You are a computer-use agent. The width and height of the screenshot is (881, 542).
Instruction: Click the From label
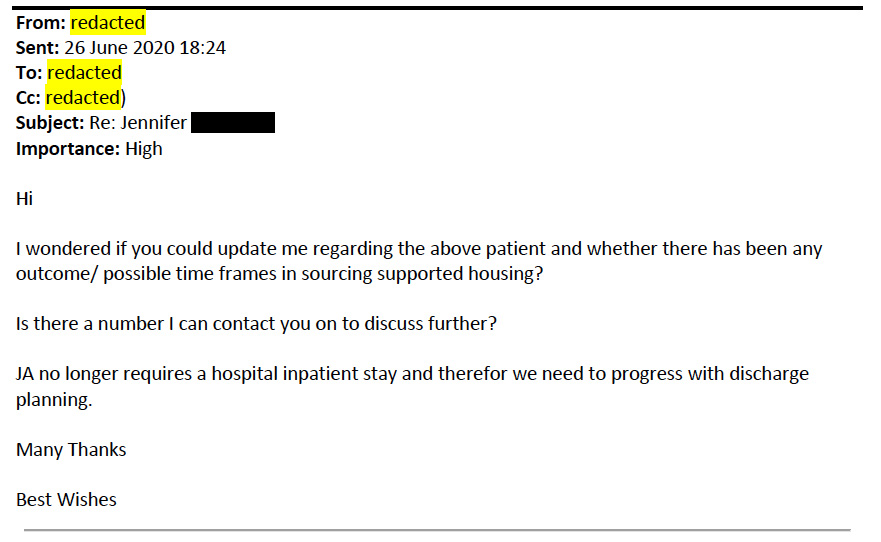(40, 23)
